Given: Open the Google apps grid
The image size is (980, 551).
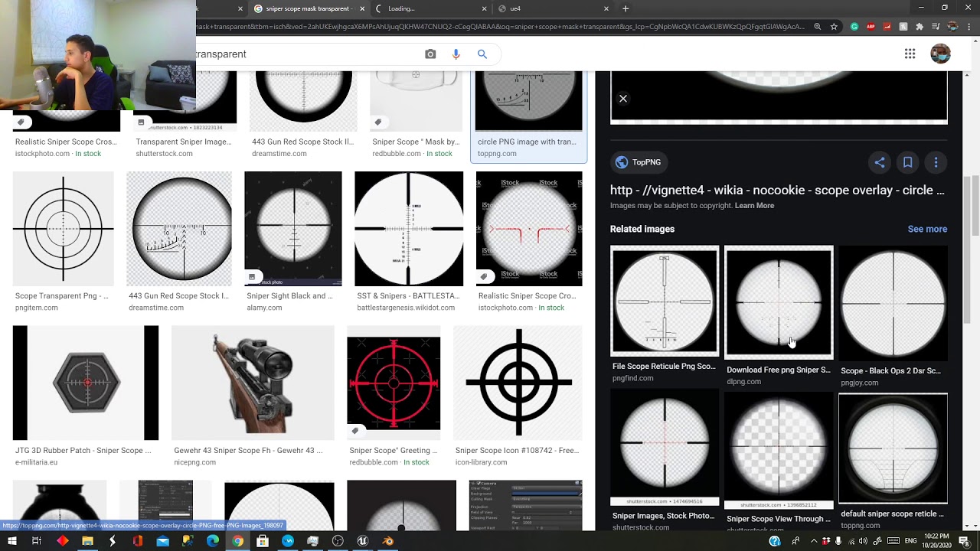Looking at the screenshot, I should point(910,54).
